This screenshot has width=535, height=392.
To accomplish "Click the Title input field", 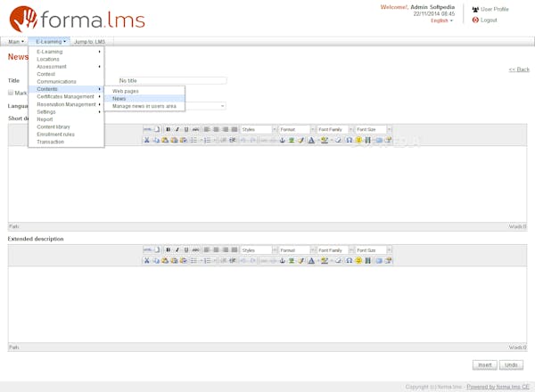I will coord(173,80).
